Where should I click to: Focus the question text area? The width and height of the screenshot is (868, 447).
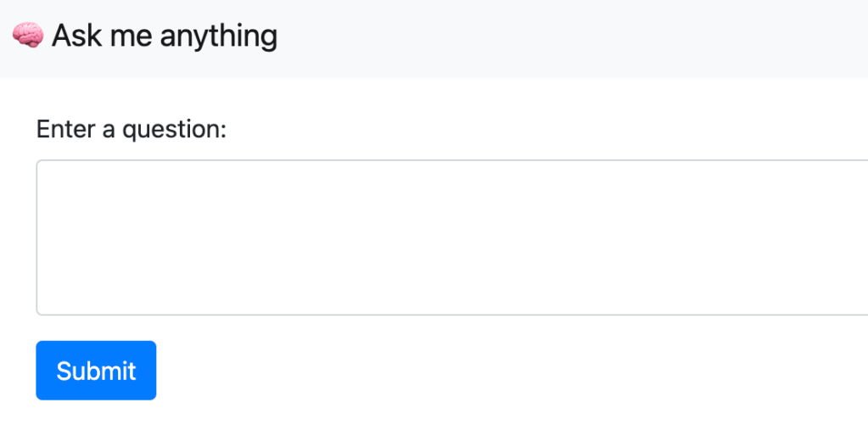click(x=451, y=237)
